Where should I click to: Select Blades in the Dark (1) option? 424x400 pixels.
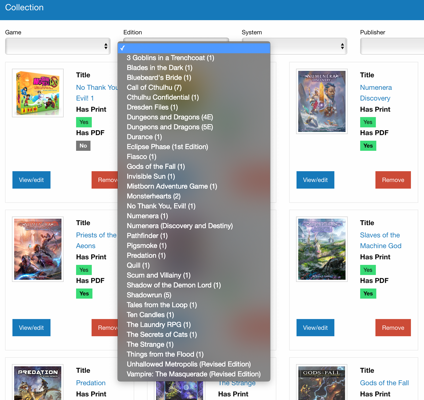coord(194,68)
